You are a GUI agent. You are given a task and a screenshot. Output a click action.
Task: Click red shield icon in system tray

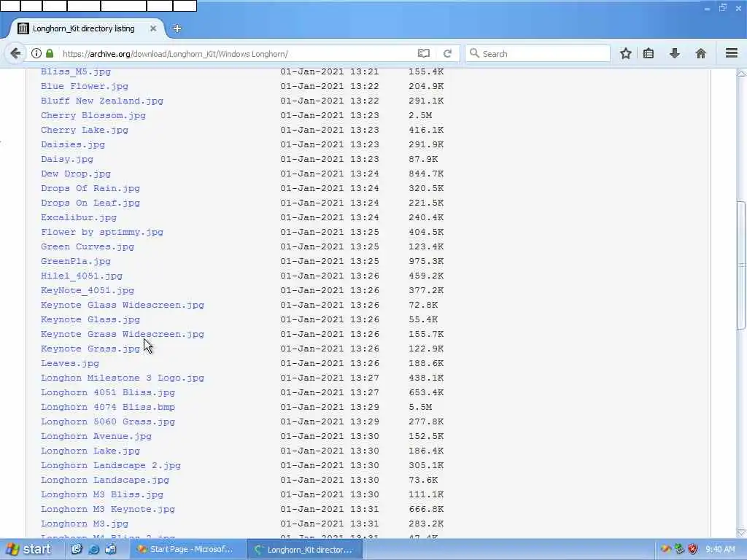693,549
